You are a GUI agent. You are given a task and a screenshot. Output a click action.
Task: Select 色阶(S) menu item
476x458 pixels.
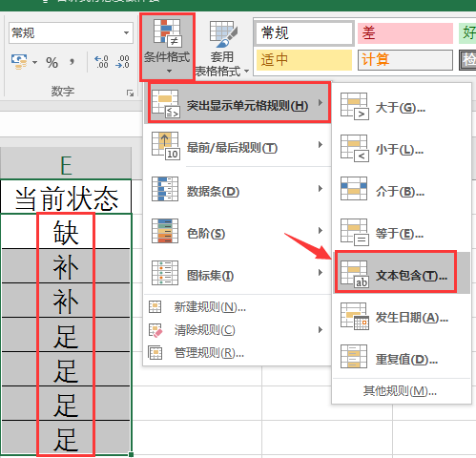[x=237, y=232]
